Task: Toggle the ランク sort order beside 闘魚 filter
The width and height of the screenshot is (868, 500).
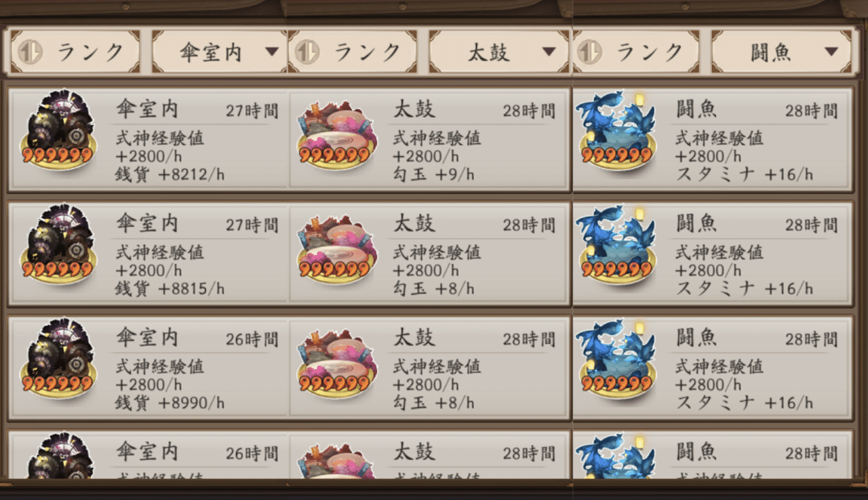Action: click(635, 52)
